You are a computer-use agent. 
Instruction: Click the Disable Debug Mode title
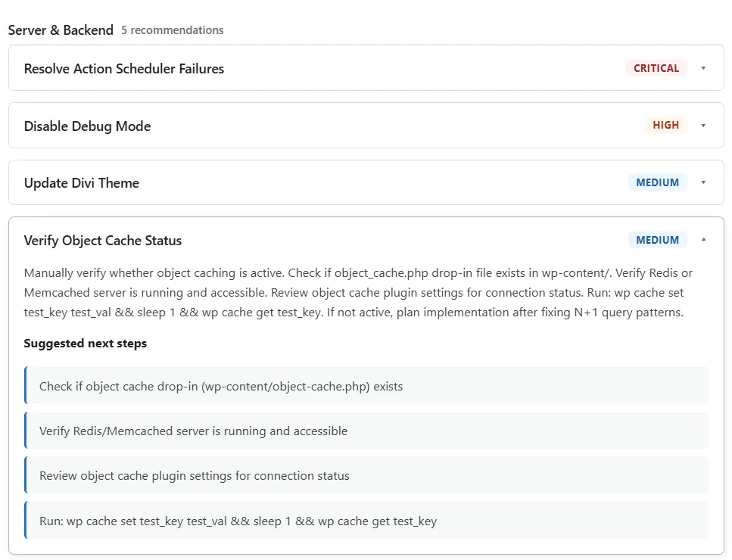coord(87,126)
